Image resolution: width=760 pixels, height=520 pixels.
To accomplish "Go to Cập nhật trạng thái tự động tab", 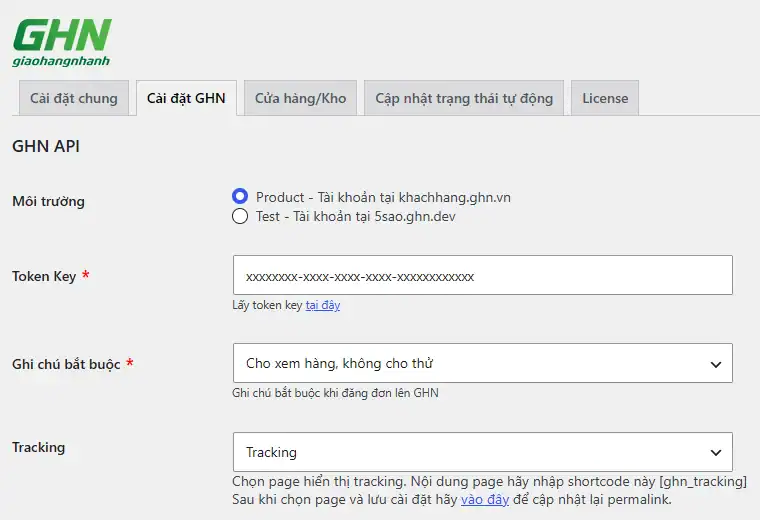I will coord(464,98).
